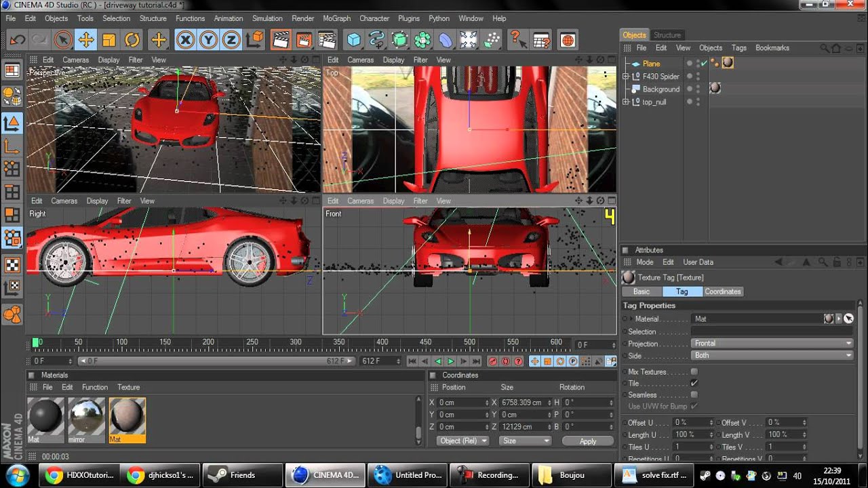The width and height of the screenshot is (868, 488).
Task: Click the texture tag on Plane object
Action: tap(728, 63)
